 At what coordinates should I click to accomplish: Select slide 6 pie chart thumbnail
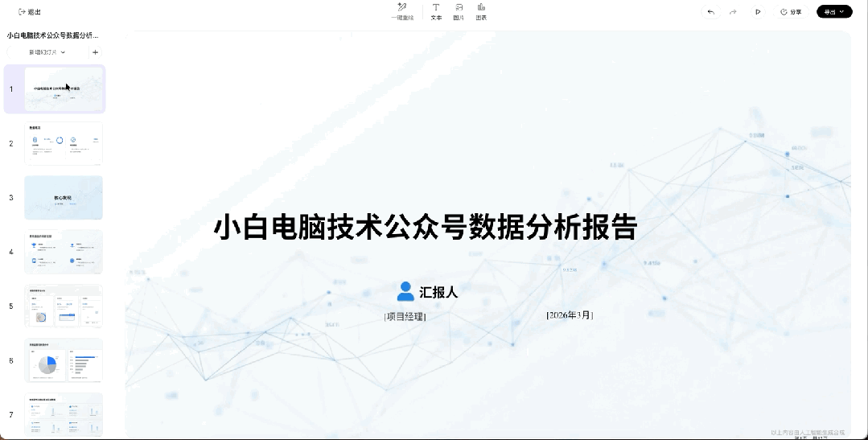pos(64,360)
